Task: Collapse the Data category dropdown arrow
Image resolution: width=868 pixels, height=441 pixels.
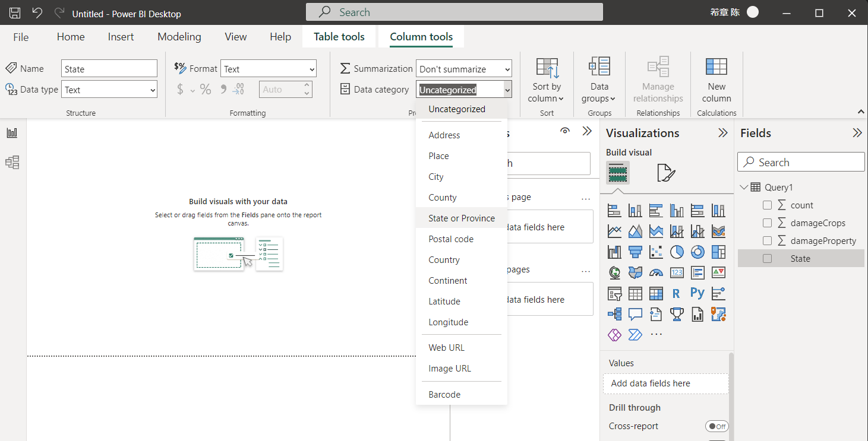Action: tap(507, 90)
